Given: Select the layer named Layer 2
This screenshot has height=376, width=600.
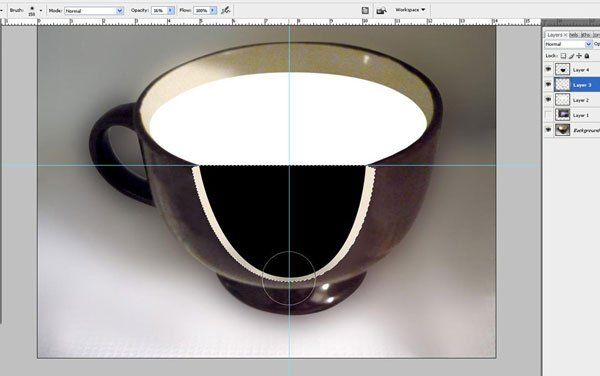Looking at the screenshot, I should click(x=581, y=100).
